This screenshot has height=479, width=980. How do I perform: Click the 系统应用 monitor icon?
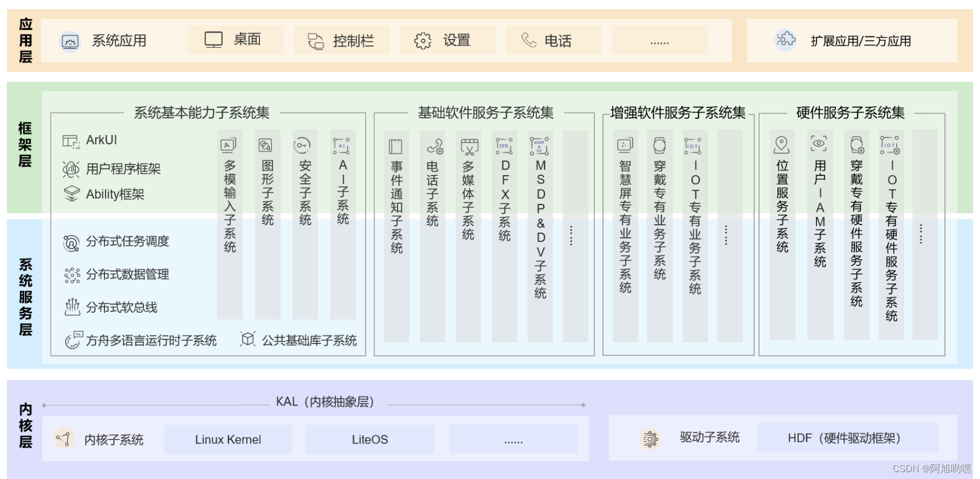click(71, 41)
